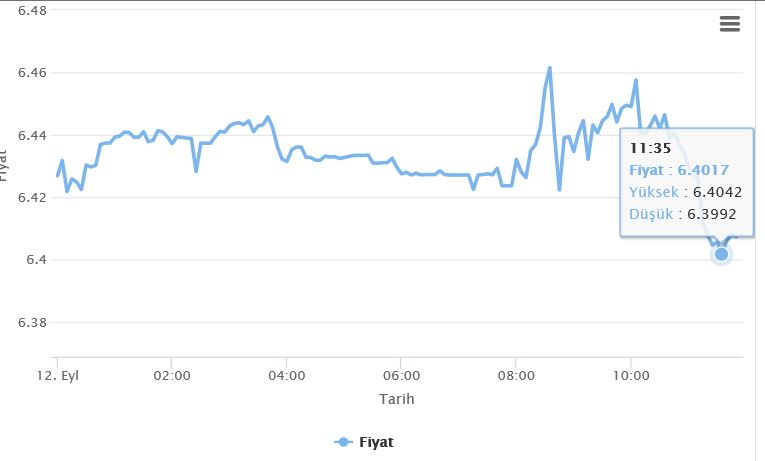The height and width of the screenshot is (461, 765).
Task: Open the chart hamburger context menu
Action: [730, 25]
